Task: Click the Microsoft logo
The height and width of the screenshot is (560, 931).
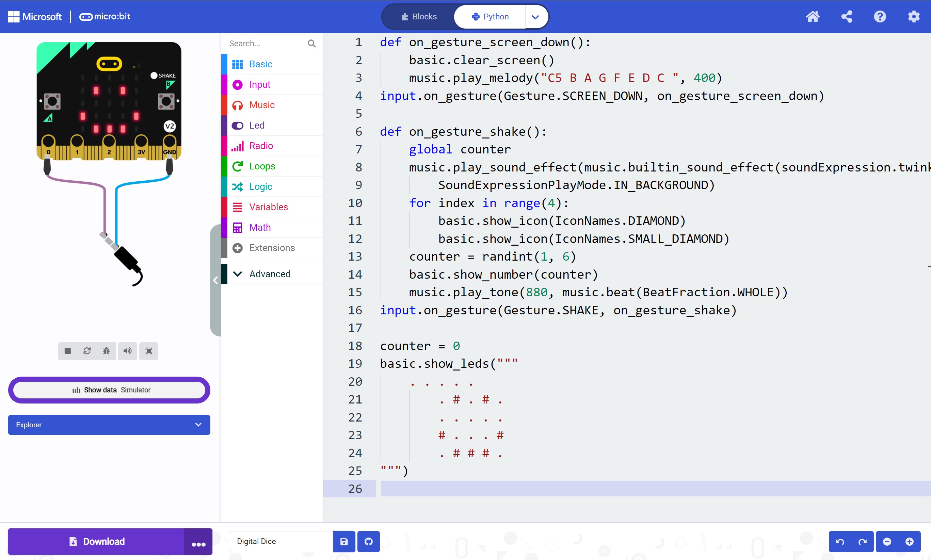Action: click(x=35, y=17)
